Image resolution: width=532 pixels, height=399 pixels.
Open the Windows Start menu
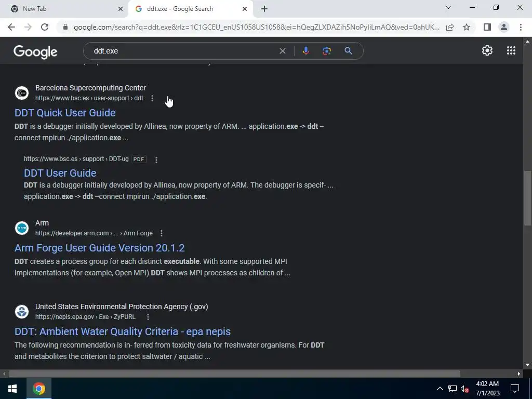12,389
